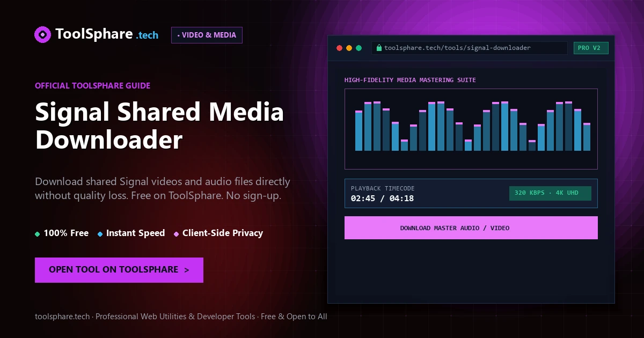Click the ToolSphare .tech brand name
The height and width of the screenshot is (338, 644).
[107, 34]
